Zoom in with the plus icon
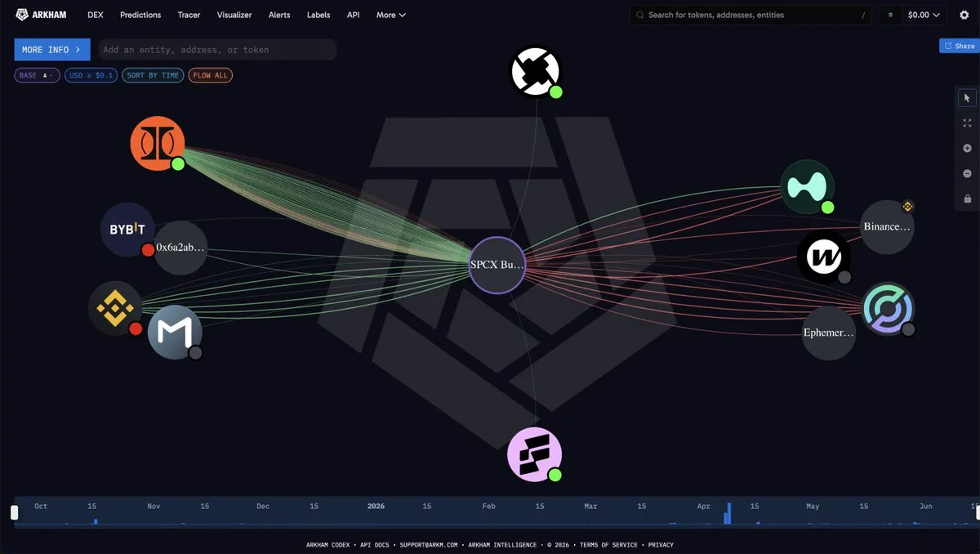The height and width of the screenshot is (554, 980). pyautogui.click(x=967, y=149)
